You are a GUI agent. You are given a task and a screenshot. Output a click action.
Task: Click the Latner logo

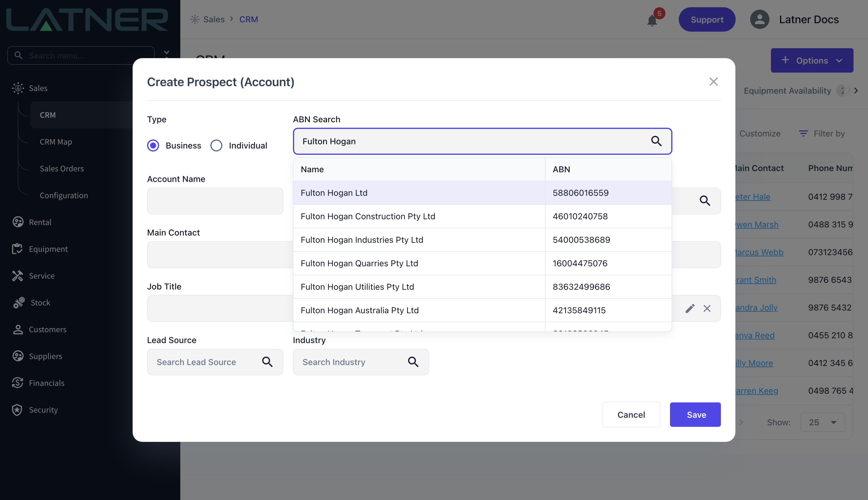87,20
